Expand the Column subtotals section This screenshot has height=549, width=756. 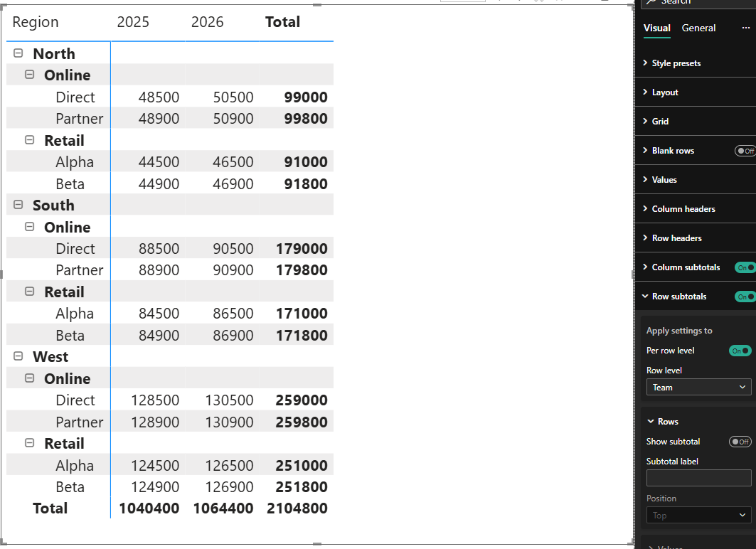pos(686,267)
